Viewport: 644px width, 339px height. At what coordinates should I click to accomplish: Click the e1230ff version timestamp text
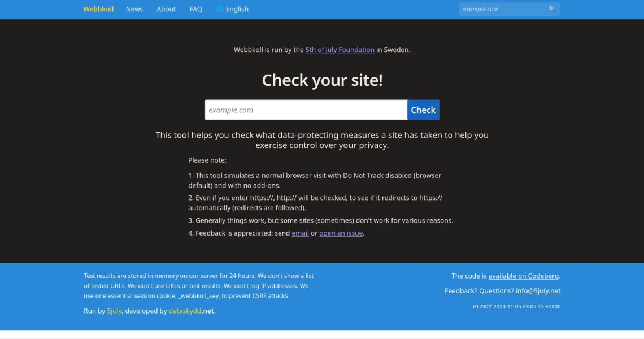click(516, 307)
